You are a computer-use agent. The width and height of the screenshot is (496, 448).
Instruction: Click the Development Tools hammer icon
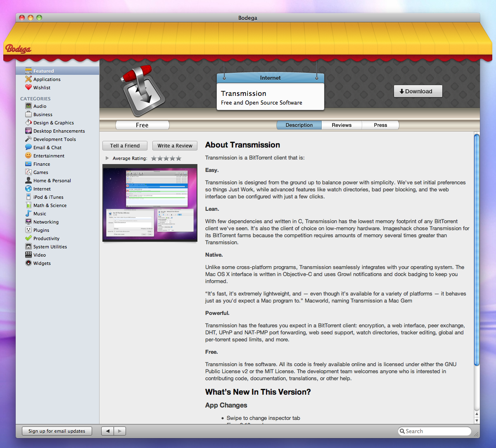[28, 139]
